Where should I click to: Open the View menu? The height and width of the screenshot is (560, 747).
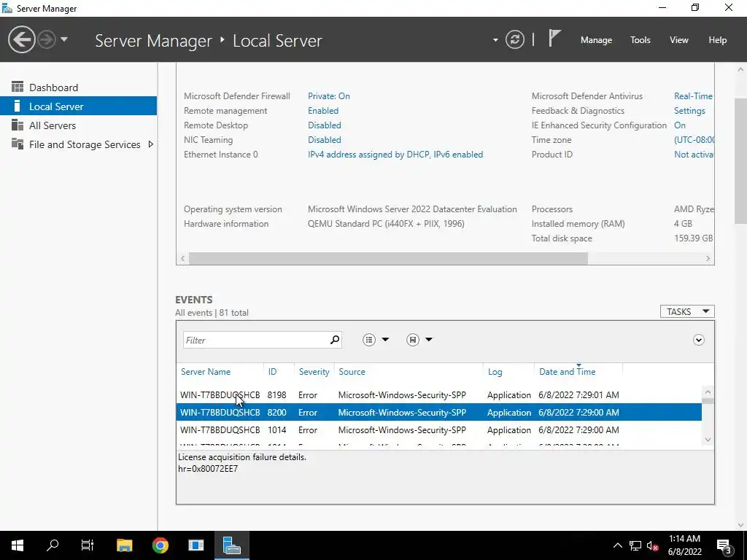coord(678,40)
